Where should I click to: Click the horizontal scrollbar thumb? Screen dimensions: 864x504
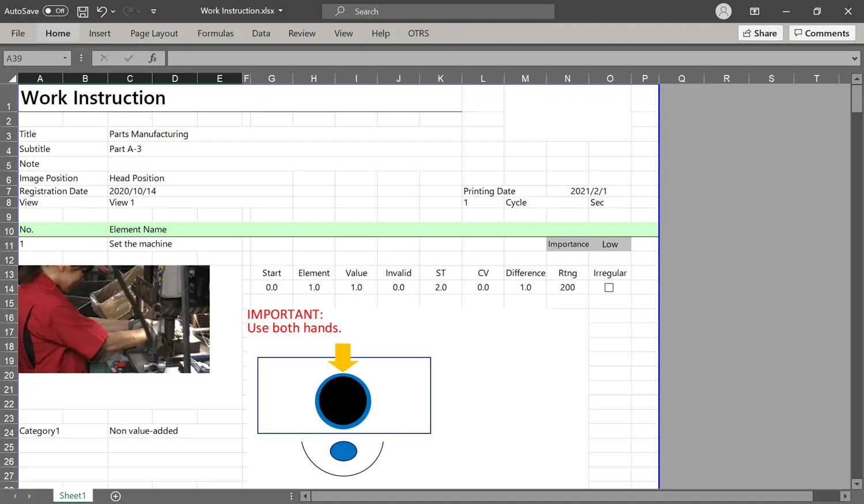(x=562, y=496)
